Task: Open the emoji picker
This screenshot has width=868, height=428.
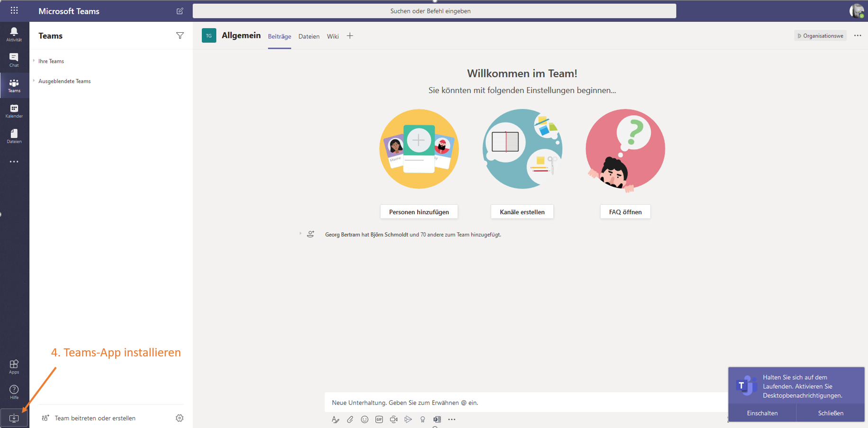Action: [365, 419]
